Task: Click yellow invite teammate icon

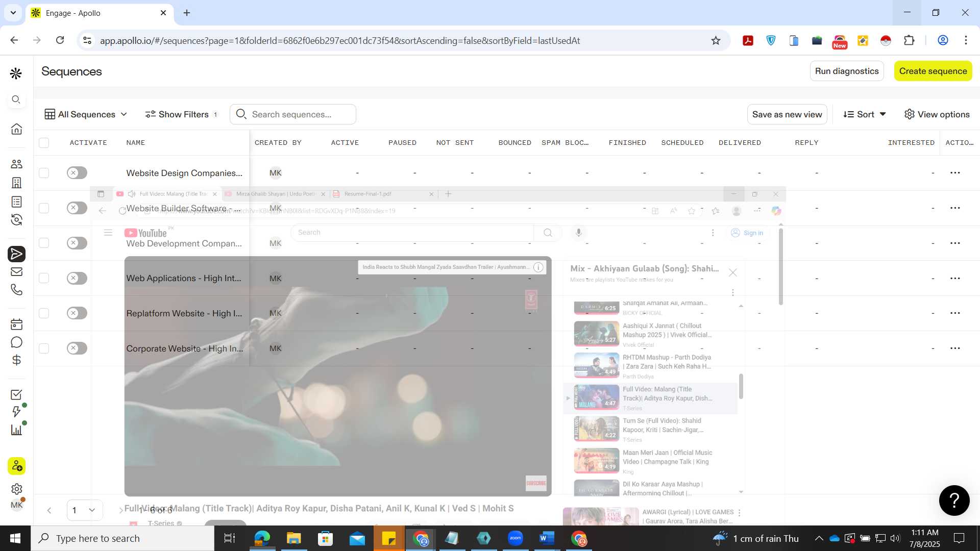Action: click(16, 466)
